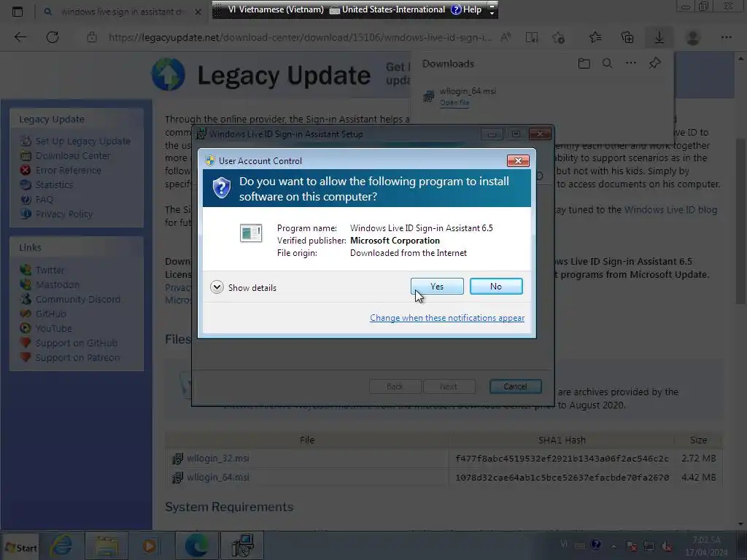Click Cancel in the Sign-in Assistant Setup window
This screenshot has width=747, height=560.
click(x=516, y=386)
